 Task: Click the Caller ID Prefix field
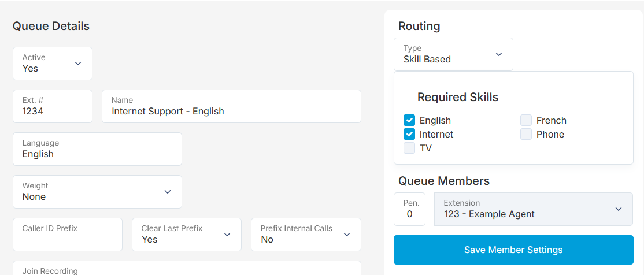(x=68, y=235)
